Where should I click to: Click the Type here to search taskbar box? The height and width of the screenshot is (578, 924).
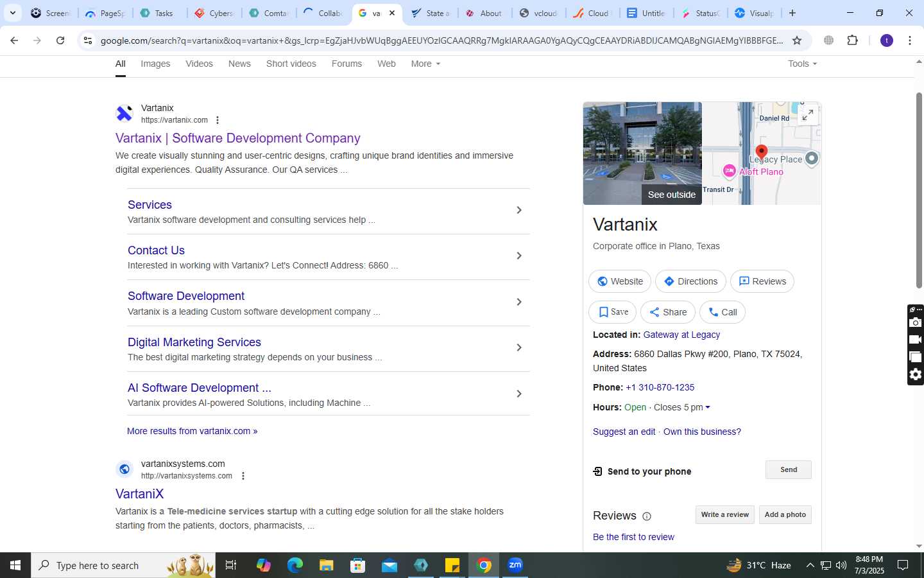tap(123, 565)
